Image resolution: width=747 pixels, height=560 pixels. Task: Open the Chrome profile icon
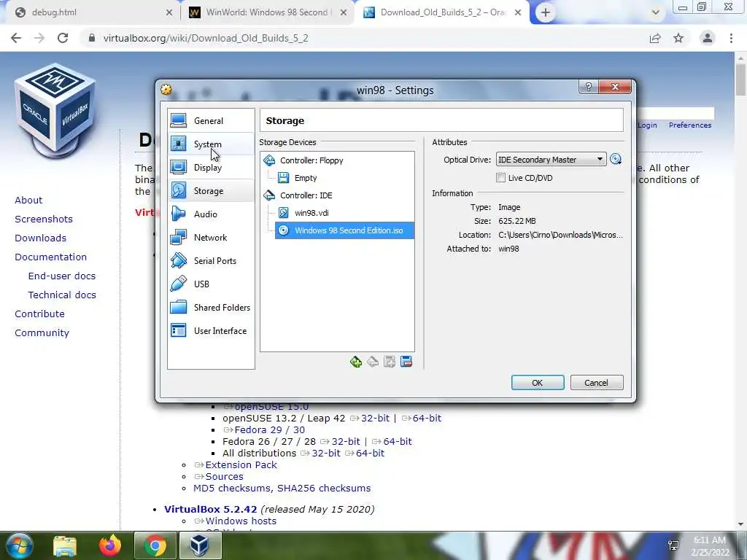point(708,38)
